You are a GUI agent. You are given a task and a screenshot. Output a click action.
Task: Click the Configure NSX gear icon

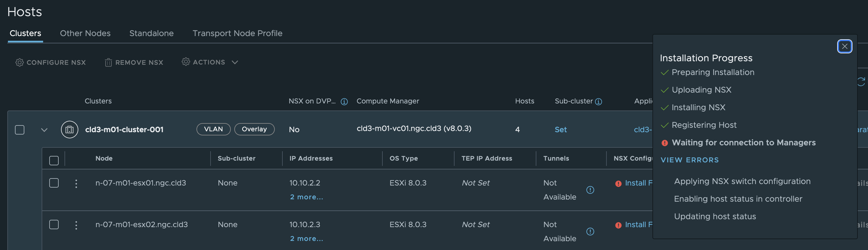20,62
